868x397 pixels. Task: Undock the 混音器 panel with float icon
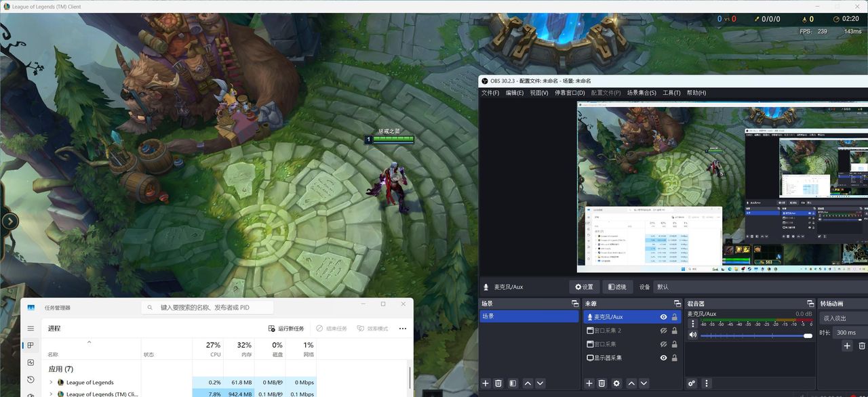[810, 304]
